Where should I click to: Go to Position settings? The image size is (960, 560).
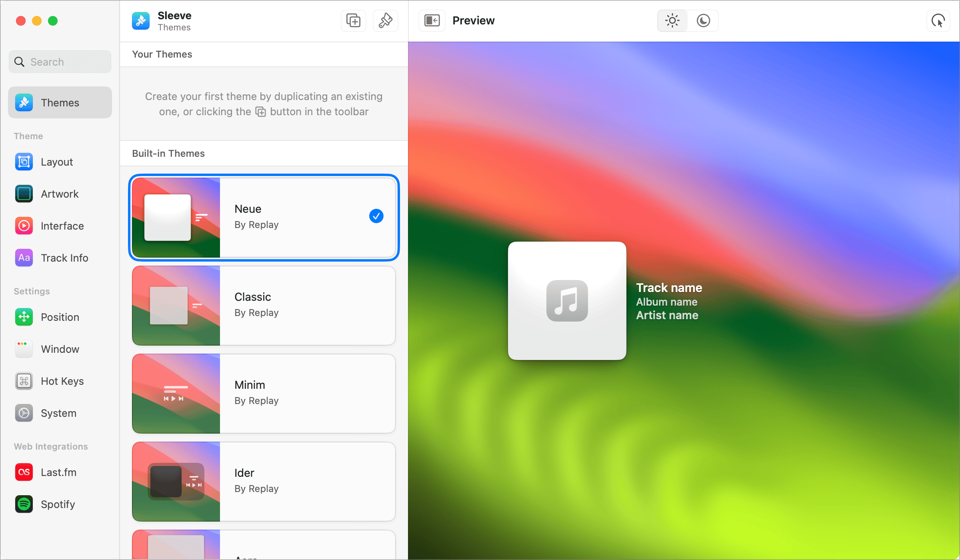(x=60, y=317)
